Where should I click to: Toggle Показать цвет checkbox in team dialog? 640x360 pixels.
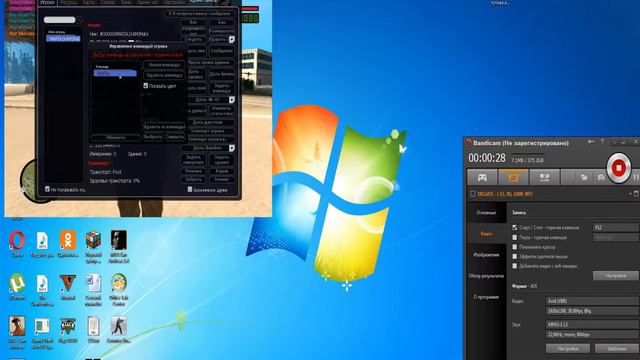(146, 86)
